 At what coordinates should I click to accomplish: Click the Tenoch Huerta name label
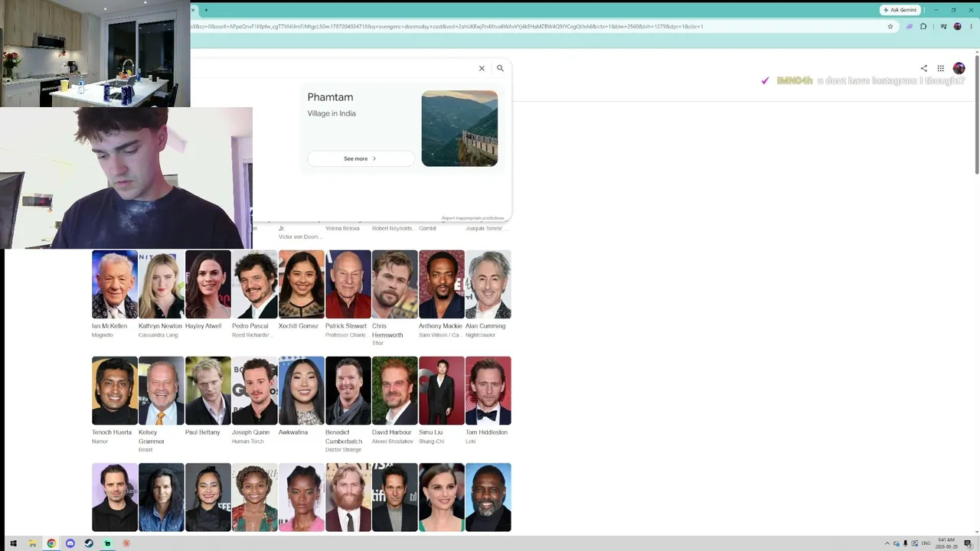[112, 432]
